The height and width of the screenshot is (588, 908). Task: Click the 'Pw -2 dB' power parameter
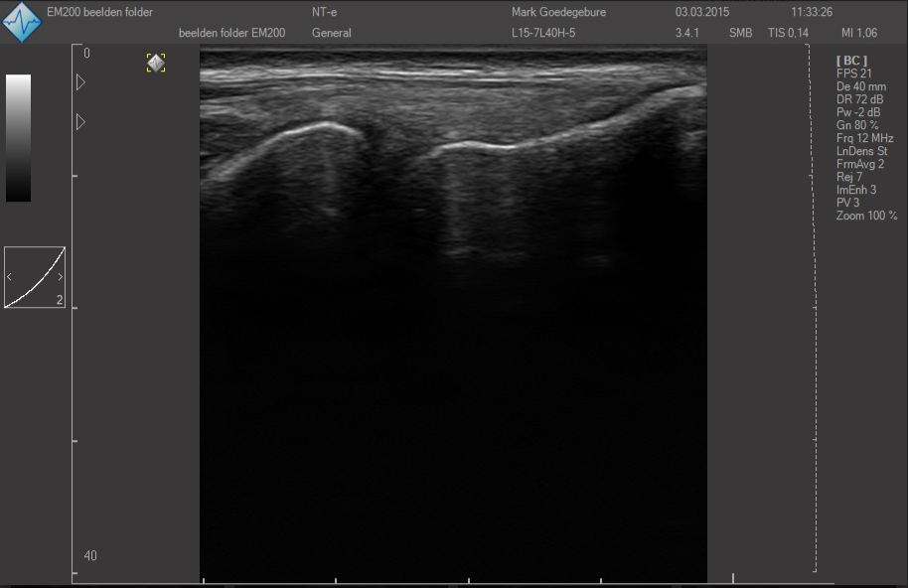click(858, 112)
